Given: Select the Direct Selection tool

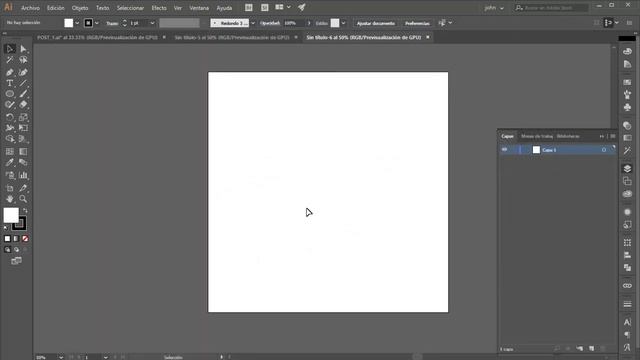Looking at the screenshot, I should coord(23,49).
